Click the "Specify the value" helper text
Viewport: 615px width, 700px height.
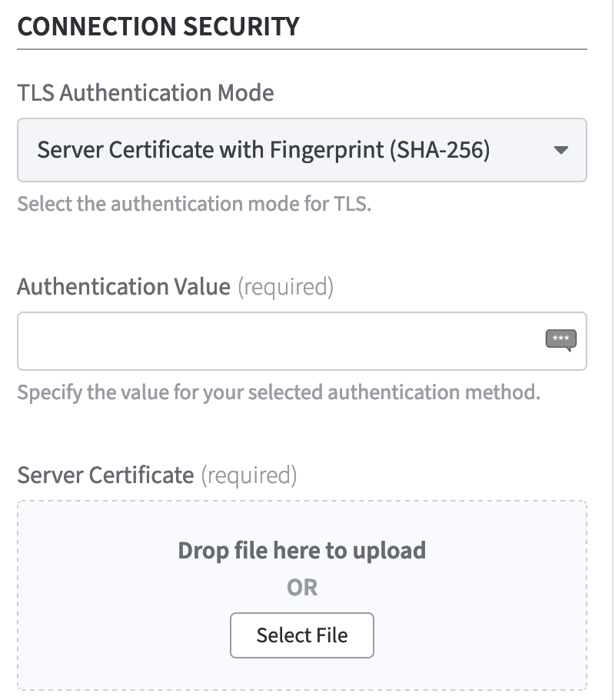click(x=278, y=392)
